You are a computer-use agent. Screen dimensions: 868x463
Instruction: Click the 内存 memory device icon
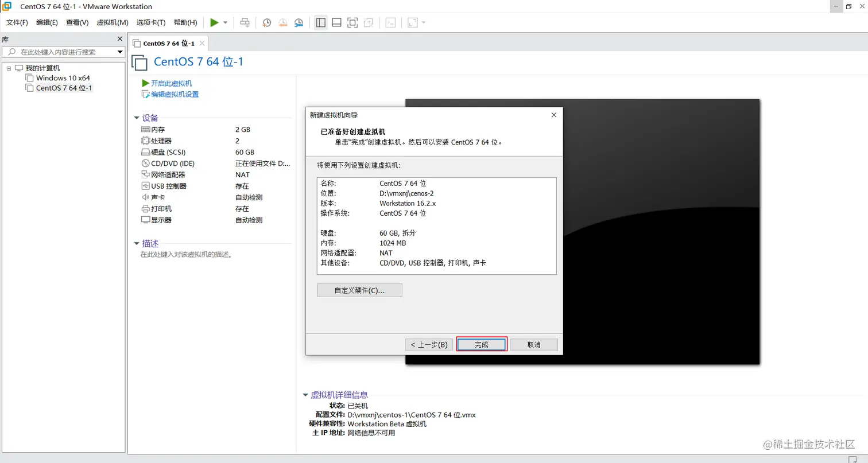(145, 129)
